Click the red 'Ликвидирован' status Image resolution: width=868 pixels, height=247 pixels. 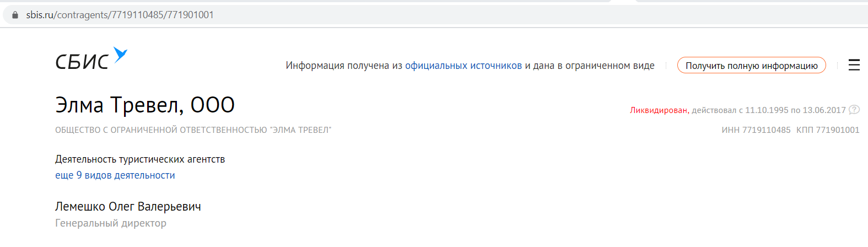tap(659, 110)
